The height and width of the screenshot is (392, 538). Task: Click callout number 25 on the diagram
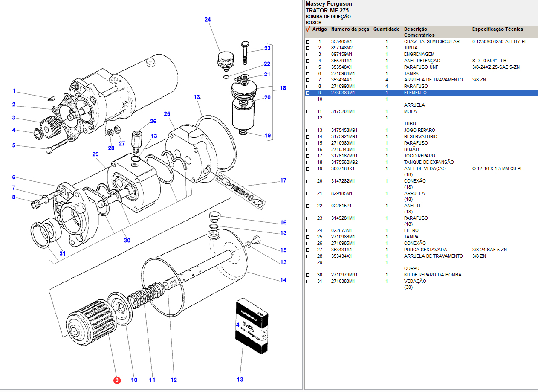pos(167,114)
